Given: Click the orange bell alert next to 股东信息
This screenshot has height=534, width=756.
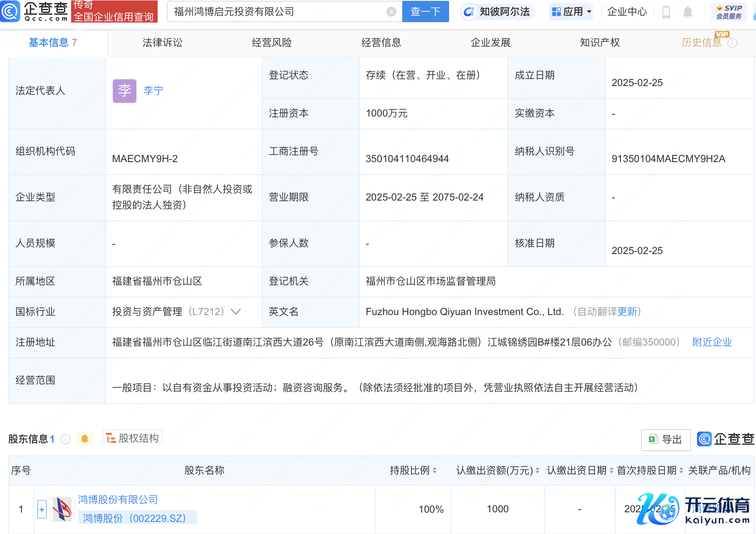Looking at the screenshot, I should [84, 439].
